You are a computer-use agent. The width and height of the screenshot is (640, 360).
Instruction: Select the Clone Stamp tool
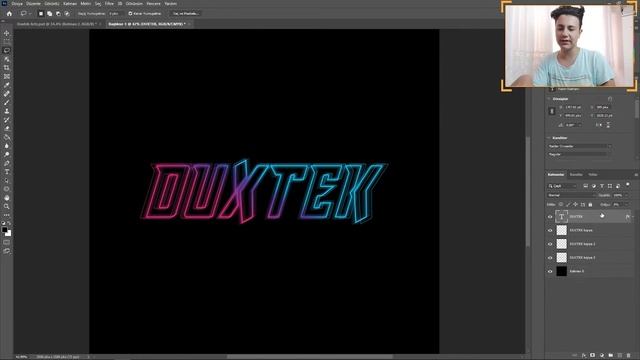click(x=7, y=111)
